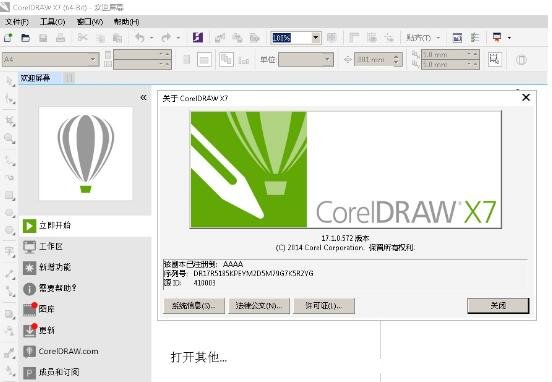Click the 关闭 (Close) button in dialog
This screenshot has height=382, width=552.
click(x=498, y=306)
